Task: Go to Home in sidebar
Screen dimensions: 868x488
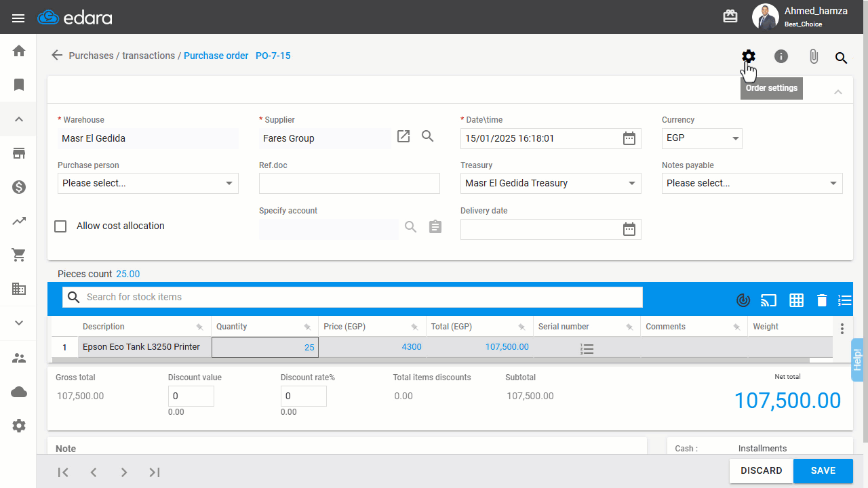Action: (19, 51)
